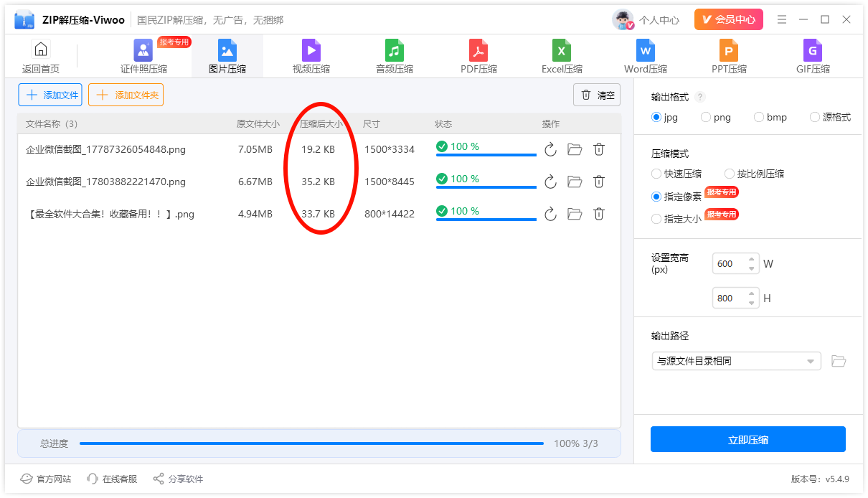Select jpg output format
This screenshot has height=498, width=868.
[x=664, y=117]
